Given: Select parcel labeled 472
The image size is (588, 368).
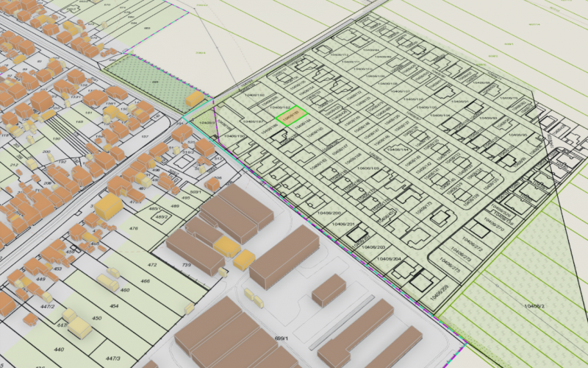Looking at the screenshot, I should coord(152,264).
